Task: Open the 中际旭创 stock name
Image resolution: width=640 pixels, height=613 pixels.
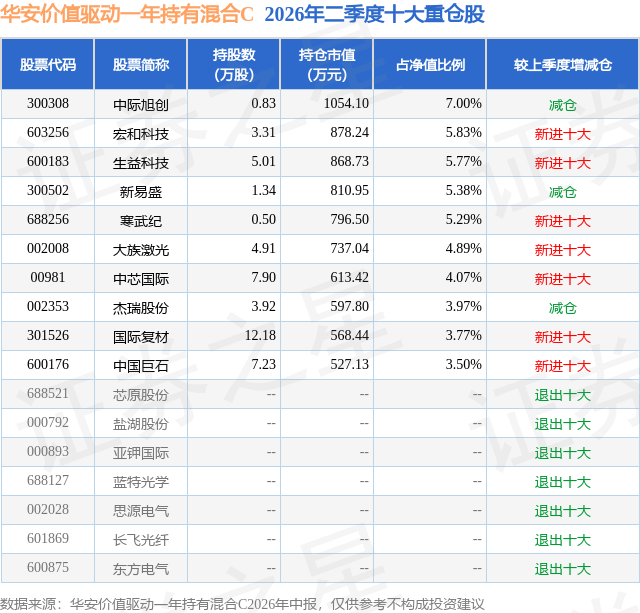Action: 141,105
